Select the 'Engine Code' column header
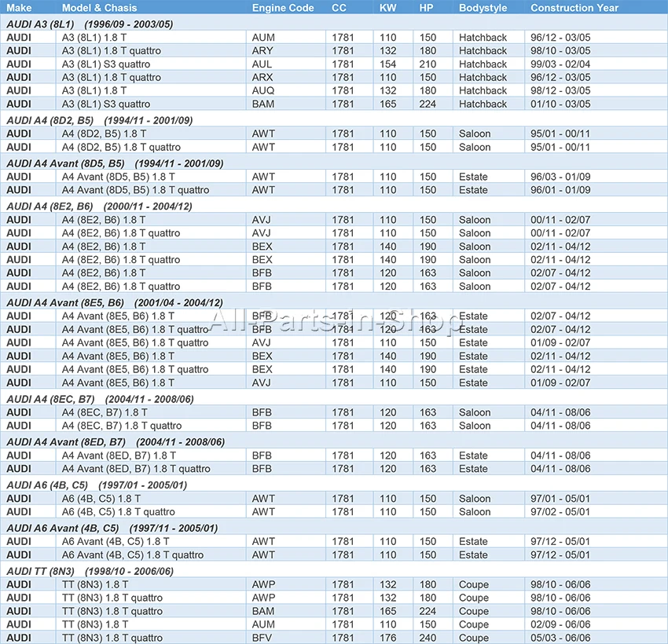This screenshot has width=668, height=644. click(x=283, y=8)
